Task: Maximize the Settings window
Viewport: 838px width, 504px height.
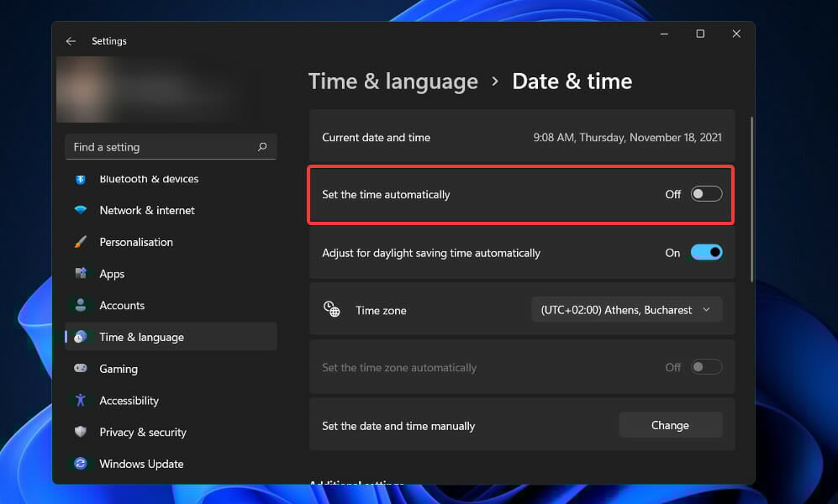Action: pyautogui.click(x=700, y=34)
